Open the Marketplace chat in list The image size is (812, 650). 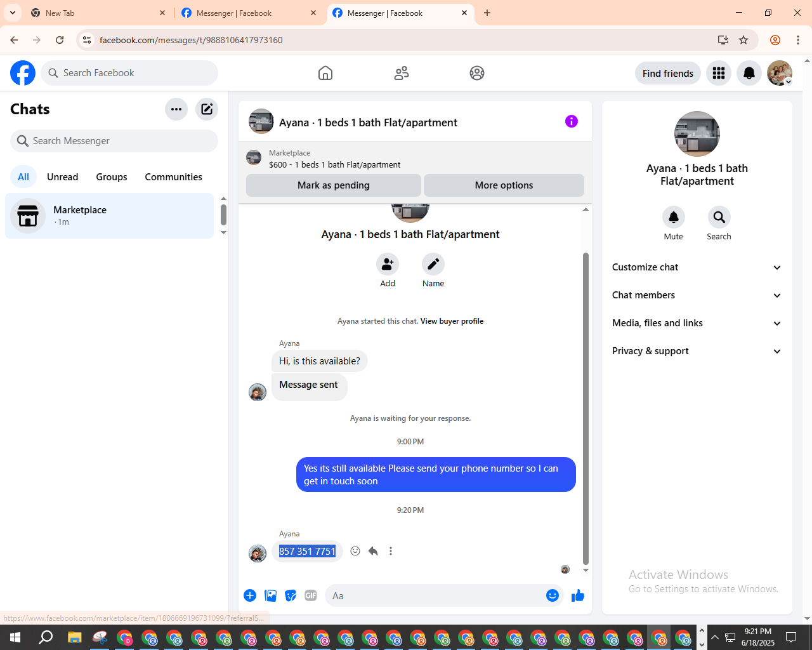(110, 216)
